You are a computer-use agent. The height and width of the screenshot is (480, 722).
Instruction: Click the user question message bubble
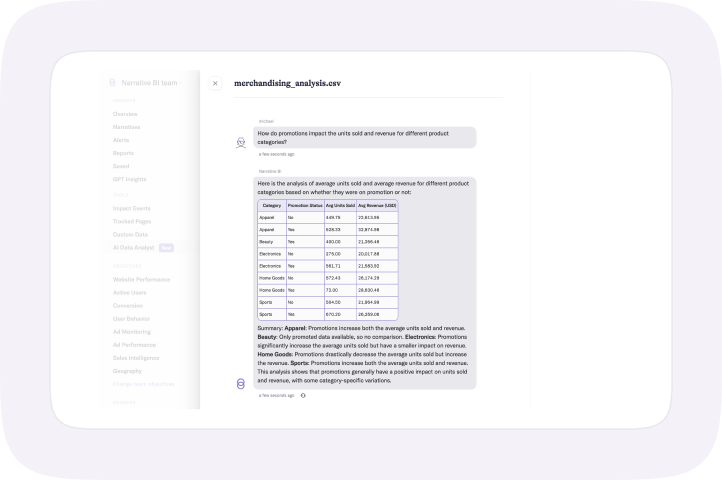point(364,138)
